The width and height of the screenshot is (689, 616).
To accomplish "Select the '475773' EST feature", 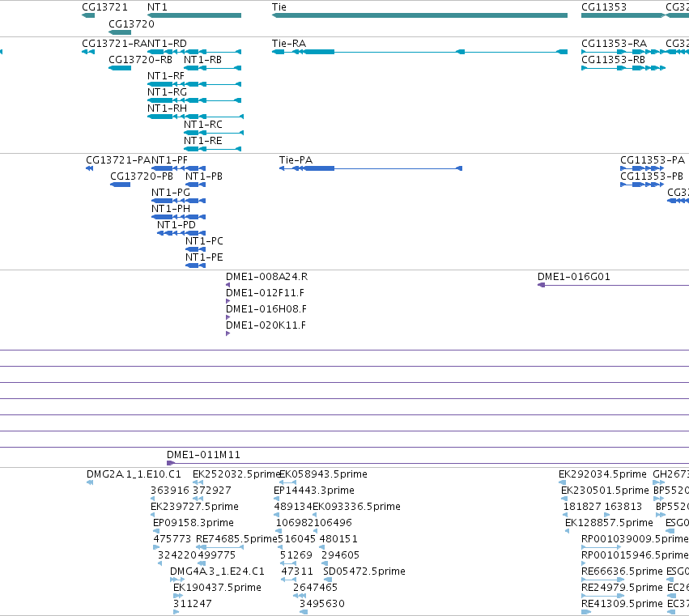I will coord(156,547).
